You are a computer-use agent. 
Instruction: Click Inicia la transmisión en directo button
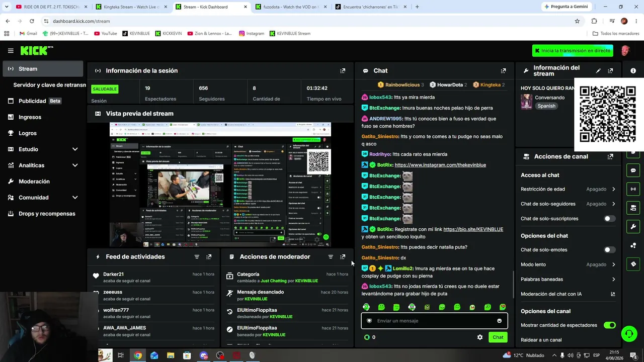(x=573, y=51)
